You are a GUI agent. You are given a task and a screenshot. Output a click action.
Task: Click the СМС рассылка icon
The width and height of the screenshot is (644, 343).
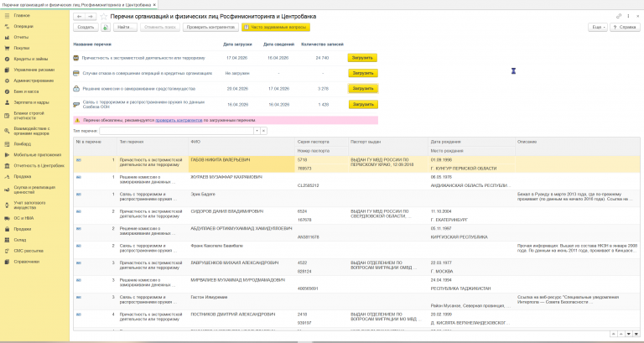(x=7, y=251)
